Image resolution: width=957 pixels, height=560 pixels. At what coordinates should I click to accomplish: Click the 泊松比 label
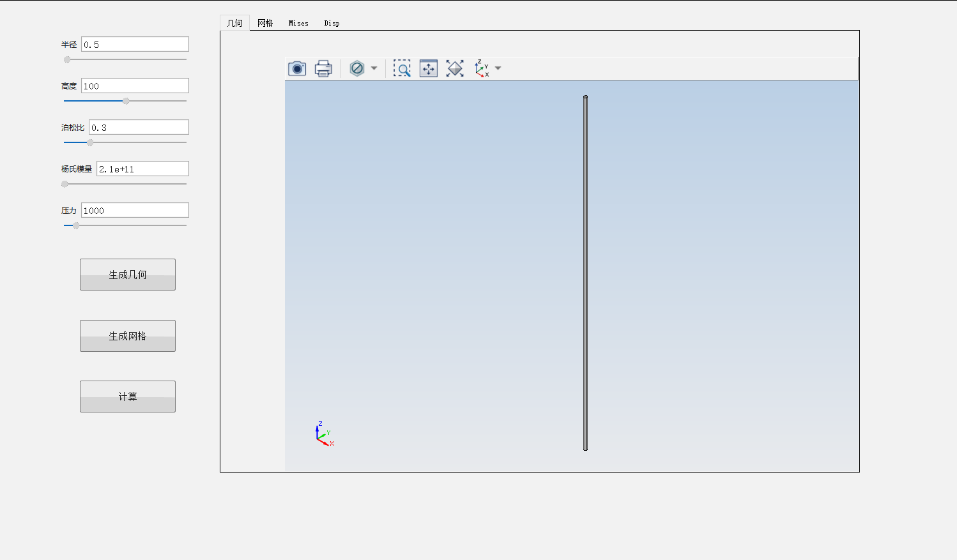pos(73,127)
